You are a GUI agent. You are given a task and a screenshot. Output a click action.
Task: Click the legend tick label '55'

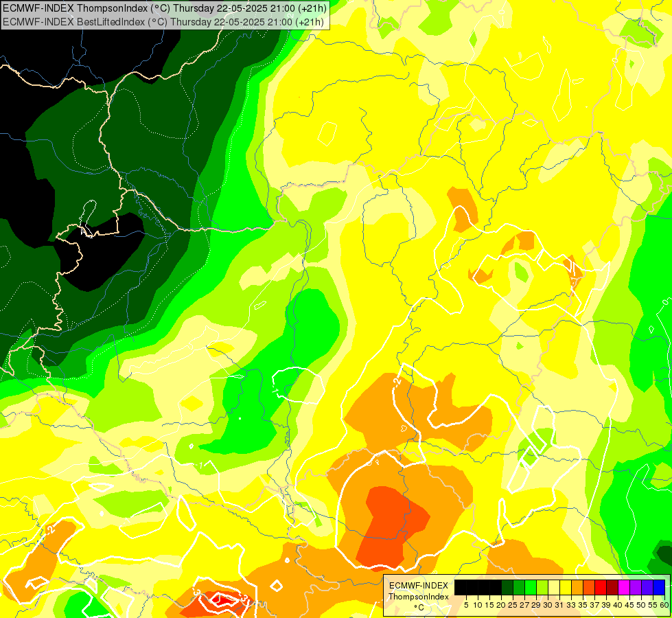(x=653, y=605)
